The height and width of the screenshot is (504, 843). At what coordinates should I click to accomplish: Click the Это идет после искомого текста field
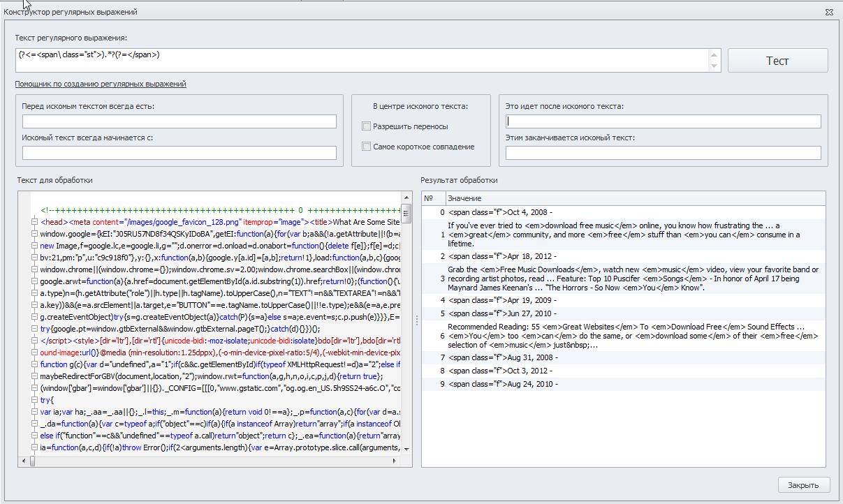pos(664,121)
